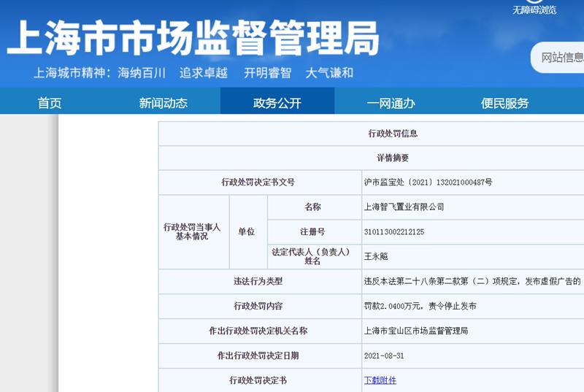
Task: Click the 行政处罚内容 label cell
Action: 258,306
